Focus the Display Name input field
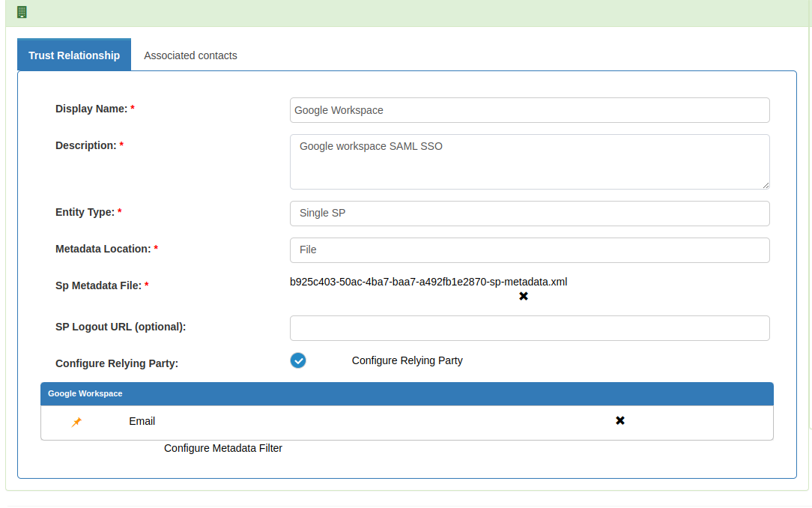 click(529, 110)
